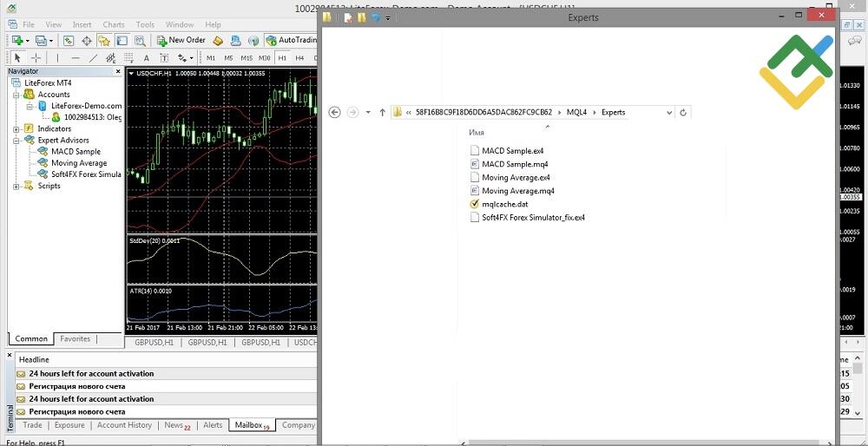Collapse the Accounts tree node

(16, 95)
